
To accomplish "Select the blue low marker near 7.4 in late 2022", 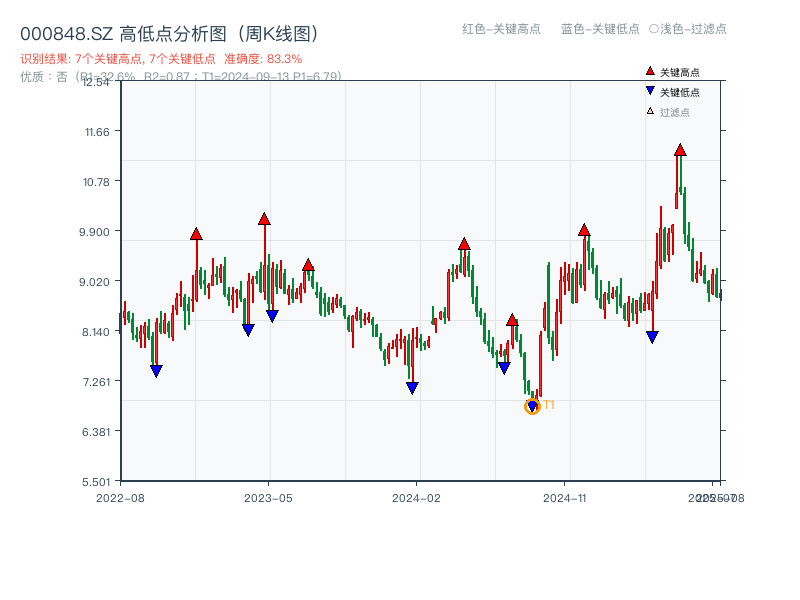I will coord(157,371).
